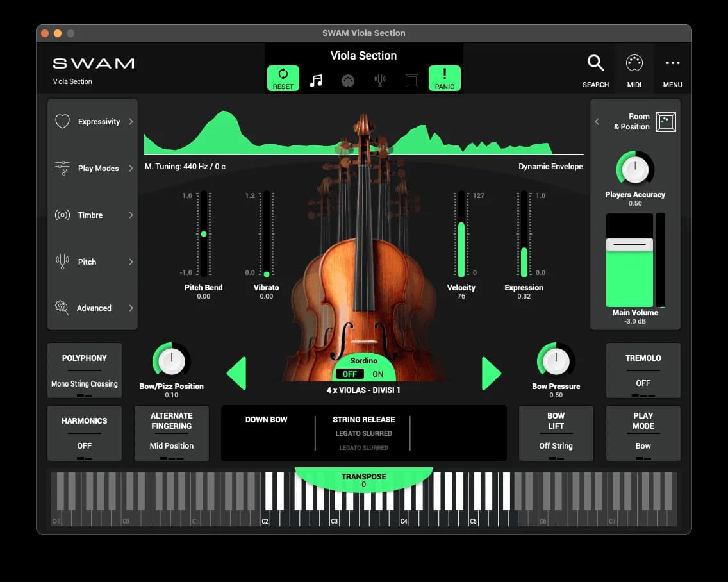This screenshot has width=728, height=582.
Task: Click the HARMONICS button
Action: [85, 433]
